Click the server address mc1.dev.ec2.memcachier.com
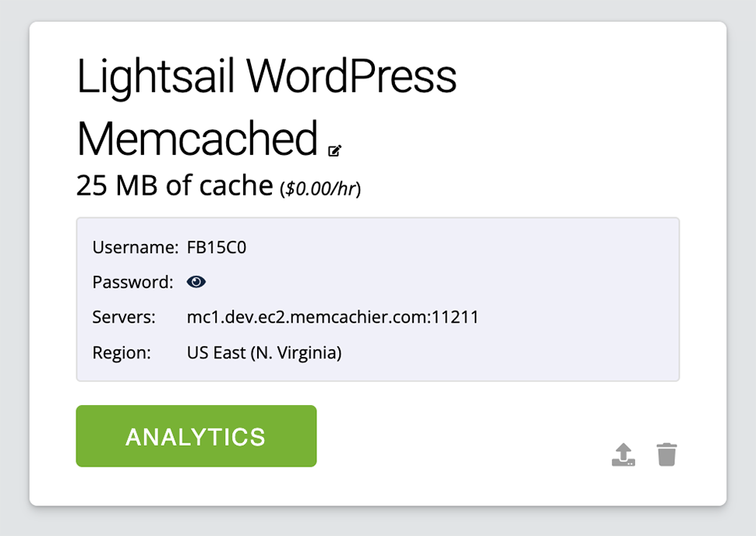Viewport: 756px width, 536px height. click(x=333, y=317)
